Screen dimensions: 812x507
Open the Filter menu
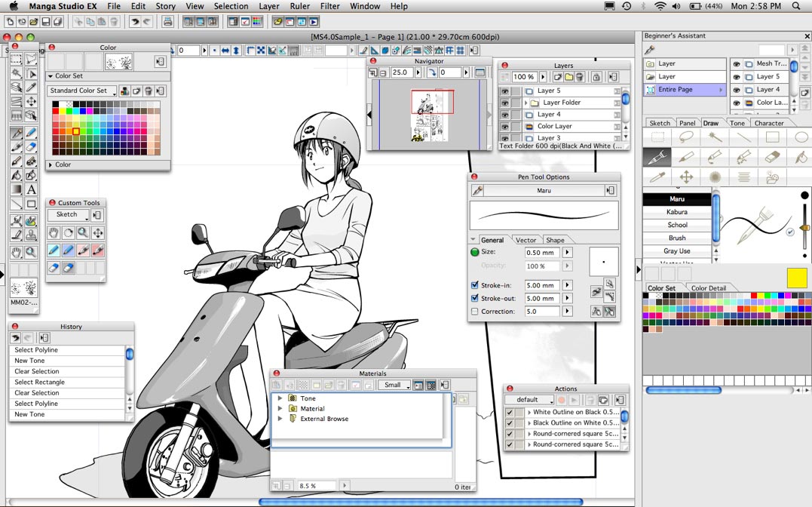point(330,6)
